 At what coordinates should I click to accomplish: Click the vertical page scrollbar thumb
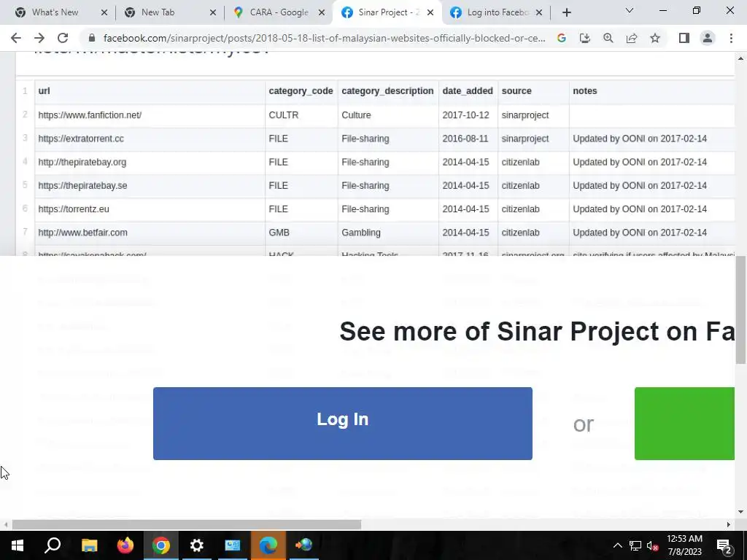(x=741, y=309)
